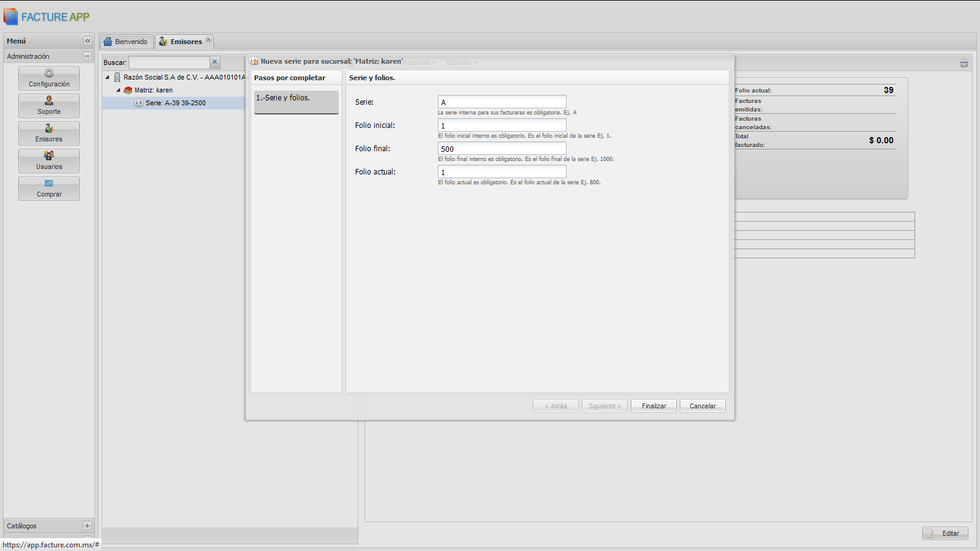Click Cancelar to dismiss the dialog
The image size is (980, 551).
tap(703, 406)
